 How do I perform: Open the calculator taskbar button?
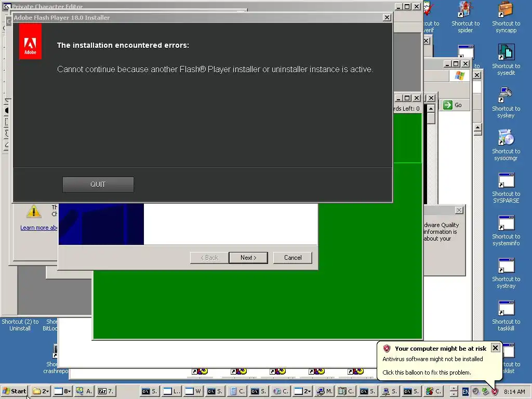(237, 391)
